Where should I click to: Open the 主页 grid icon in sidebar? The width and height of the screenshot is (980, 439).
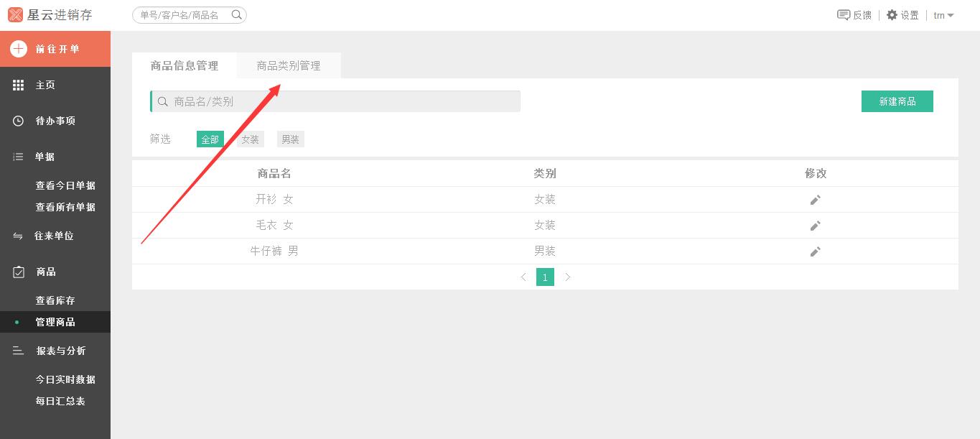coord(17,85)
